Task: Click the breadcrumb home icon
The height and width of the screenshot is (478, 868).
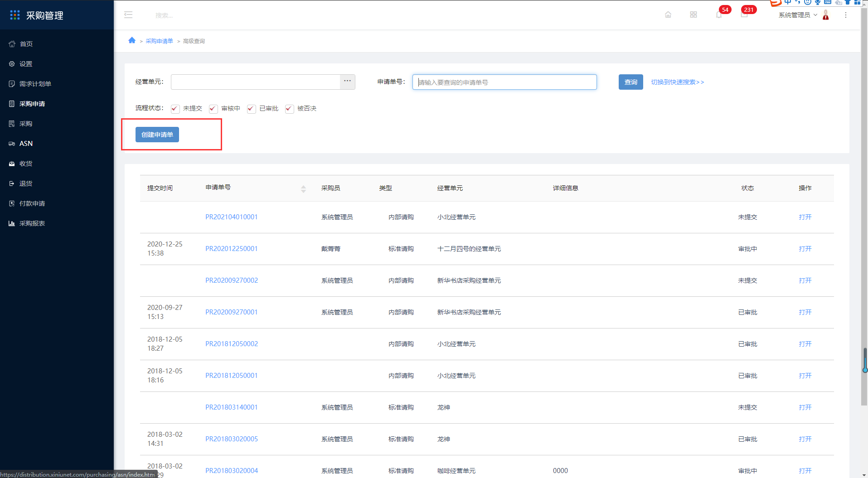Action: tap(132, 40)
